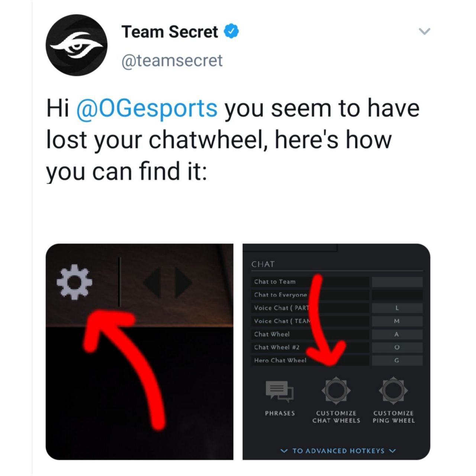
Task: Open Customize Chat Wheels icon
Action: pyautogui.click(x=336, y=390)
